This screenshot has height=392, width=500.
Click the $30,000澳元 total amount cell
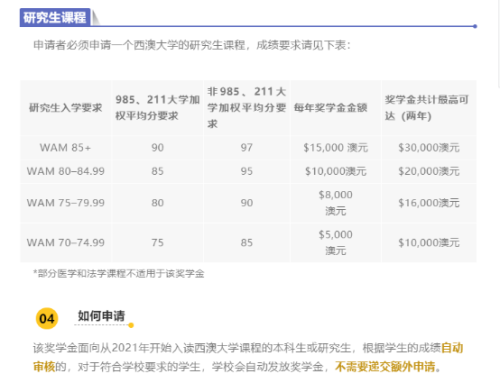(429, 147)
